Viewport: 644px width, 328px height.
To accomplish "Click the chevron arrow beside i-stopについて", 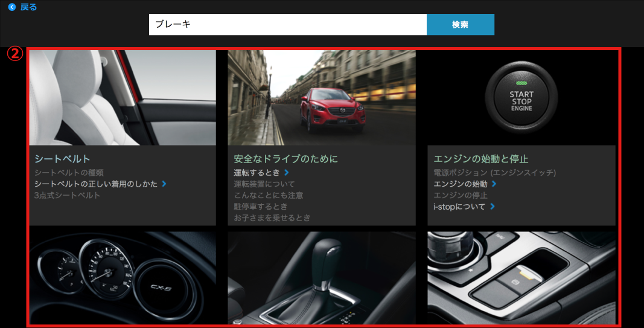I will pyautogui.click(x=493, y=207).
